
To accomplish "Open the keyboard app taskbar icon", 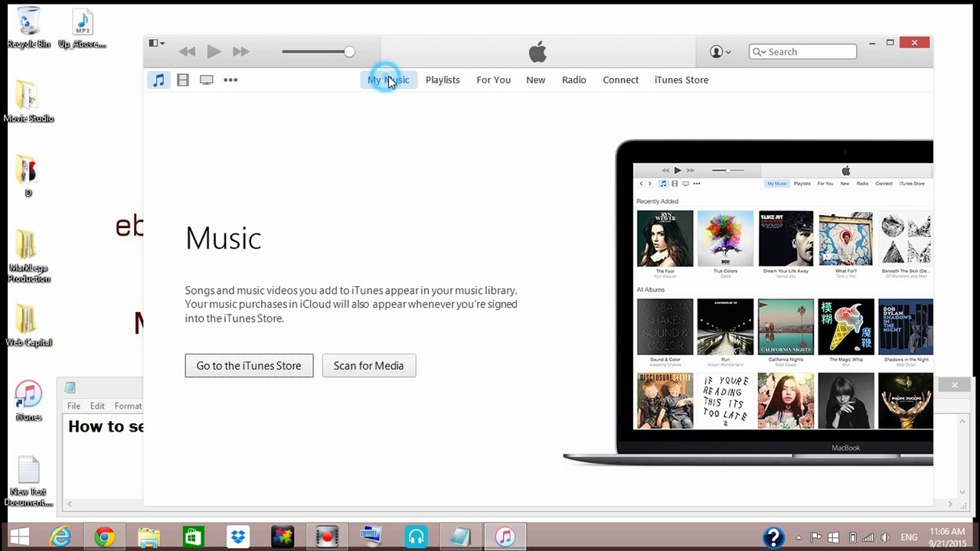I will click(x=371, y=537).
